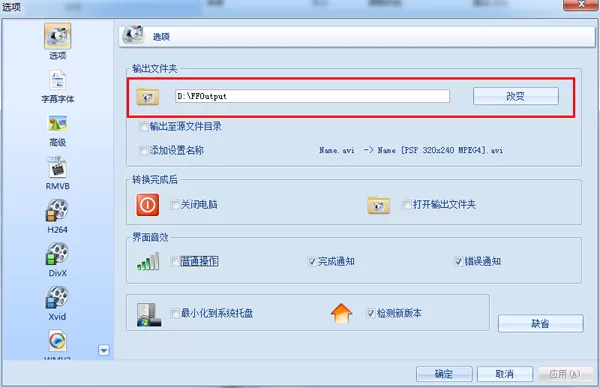The image size is (600, 388).
Task: Tick the 关闭电脑 checkbox
Action: click(175, 205)
